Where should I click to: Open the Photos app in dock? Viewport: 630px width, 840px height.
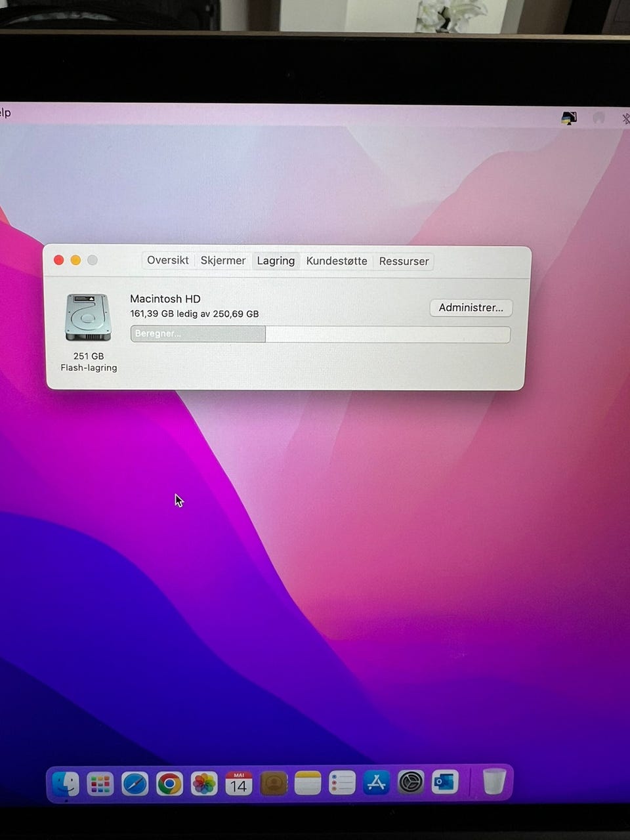coord(204,784)
